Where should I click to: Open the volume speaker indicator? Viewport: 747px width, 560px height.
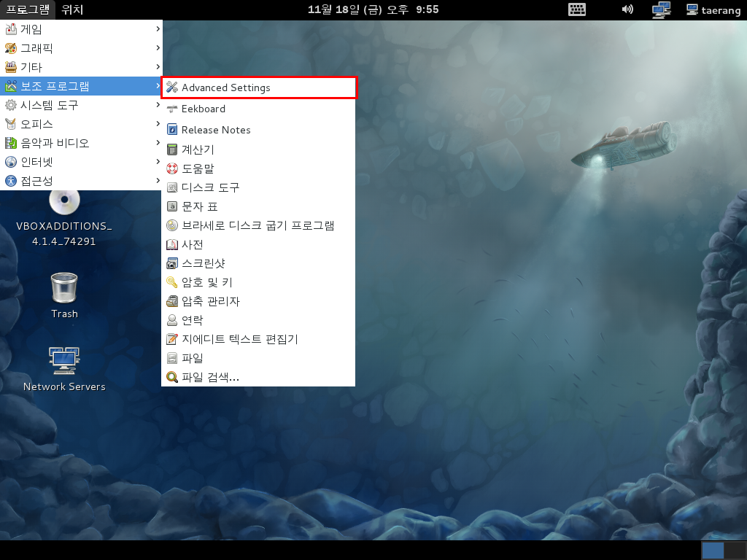[627, 9]
